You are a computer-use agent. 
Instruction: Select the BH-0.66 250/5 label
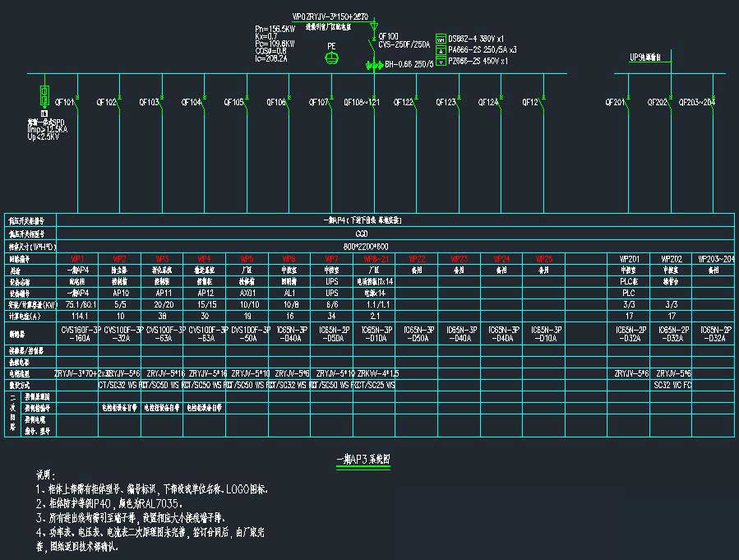click(409, 64)
